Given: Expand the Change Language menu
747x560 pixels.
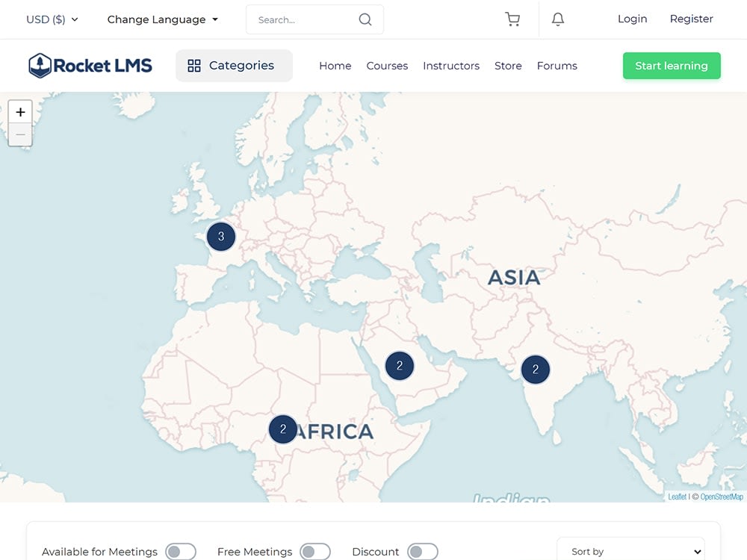Looking at the screenshot, I should (x=162, y=19).
